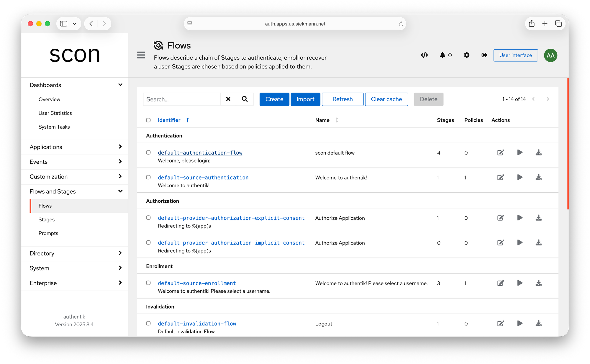The width and height of the screenshot is (590, 364).
Task: Edit the default-authentication-flow via its pencil icon
Action: point(501,153)
